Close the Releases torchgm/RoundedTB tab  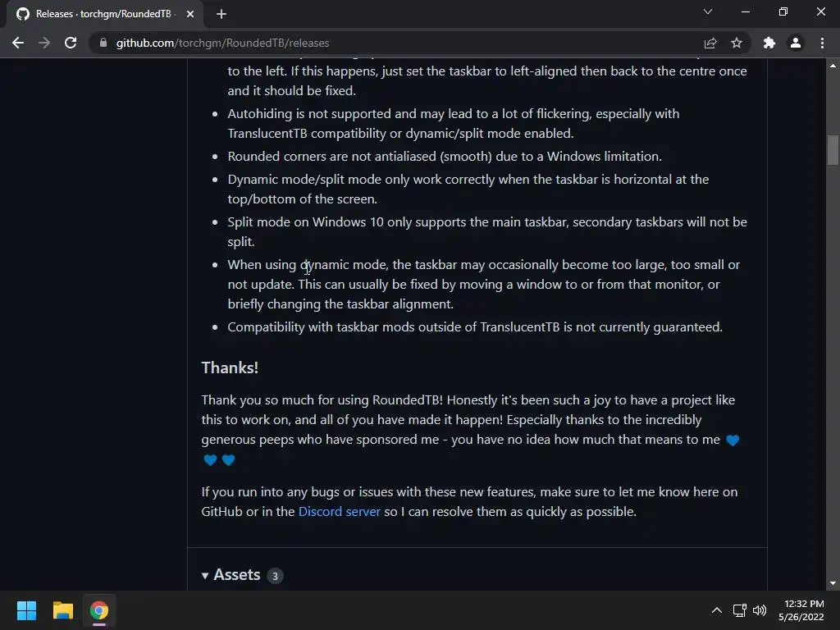[190, 14]
